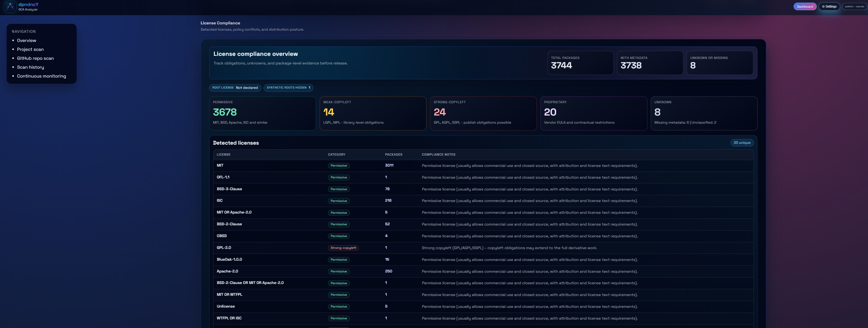
Task: Open Project scan page
Action: click(30, 49)
